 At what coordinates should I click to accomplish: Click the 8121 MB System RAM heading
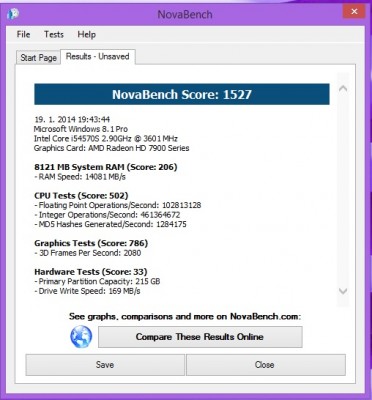tap(106, 167)
